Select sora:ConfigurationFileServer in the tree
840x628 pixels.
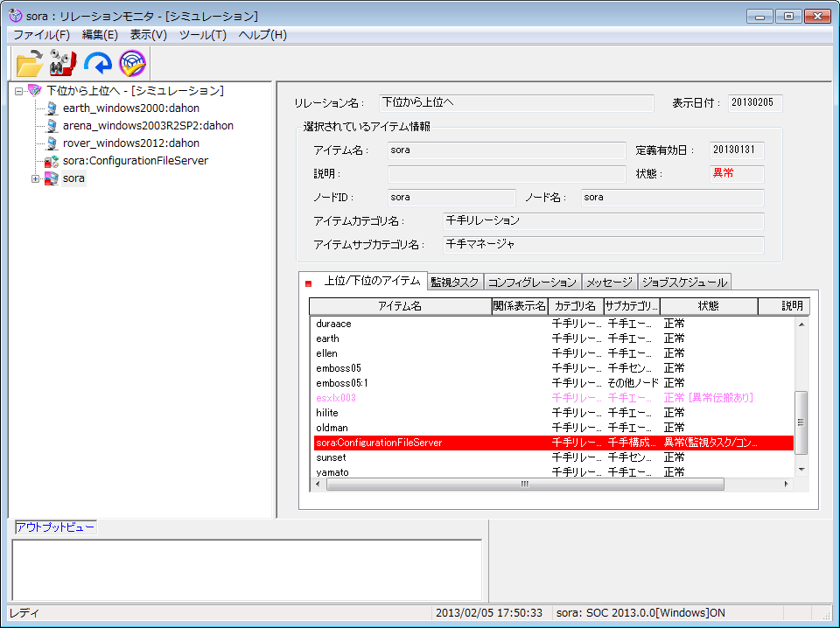[135, 161]
